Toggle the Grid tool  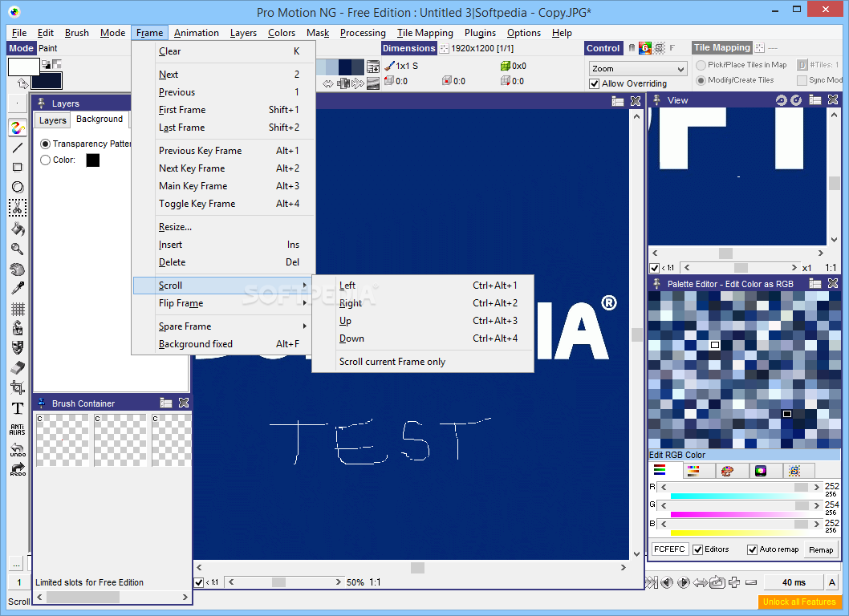(x=18, y=309)
